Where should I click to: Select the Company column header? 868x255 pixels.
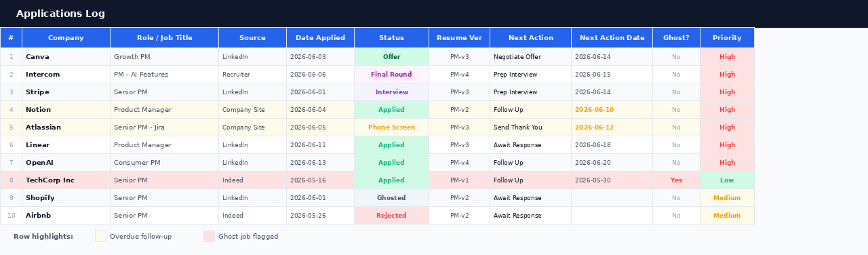pos(66,38)
